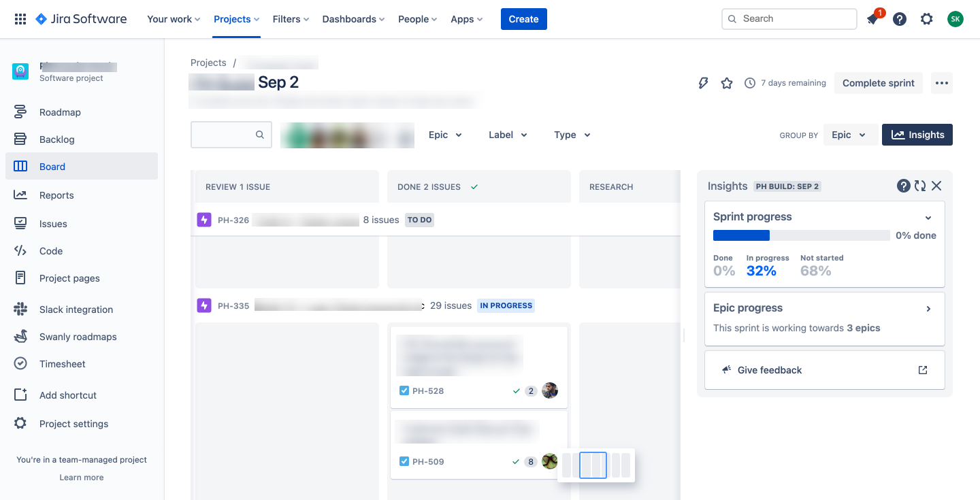The image size is (980, 500).
Task: Open Project settings in the sidebar
Action: [x=82, y=424]
